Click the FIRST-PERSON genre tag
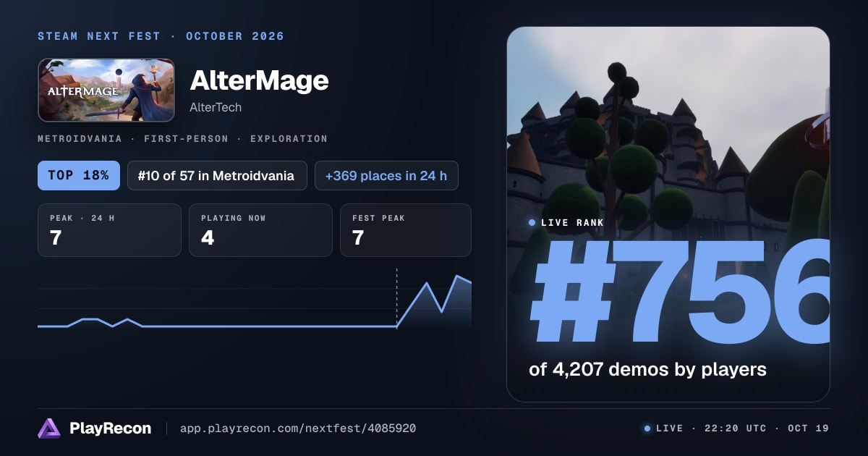This screenshot has width=868, height=456. coord(185,138)
